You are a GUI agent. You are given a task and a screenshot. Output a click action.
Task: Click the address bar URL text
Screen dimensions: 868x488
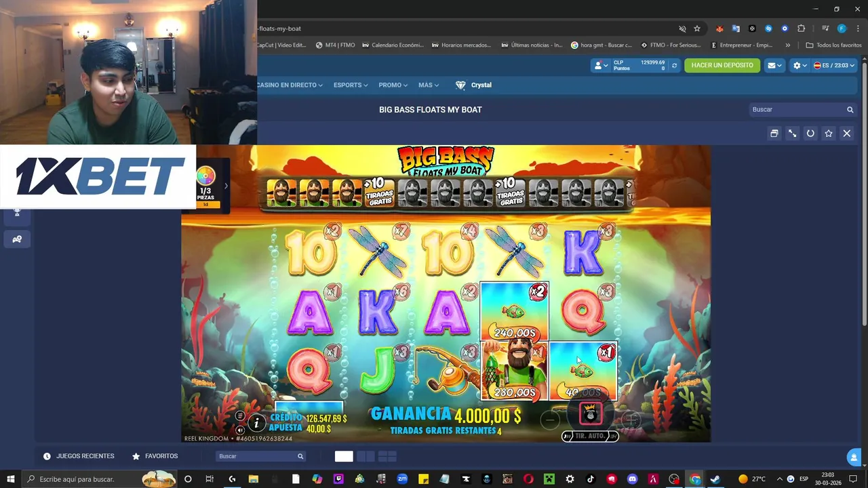(279, 28)
